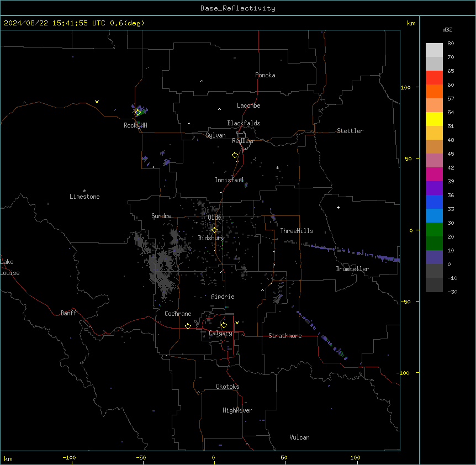Click the Ponoka city label

pyautogui.click(x=265, y=75)
